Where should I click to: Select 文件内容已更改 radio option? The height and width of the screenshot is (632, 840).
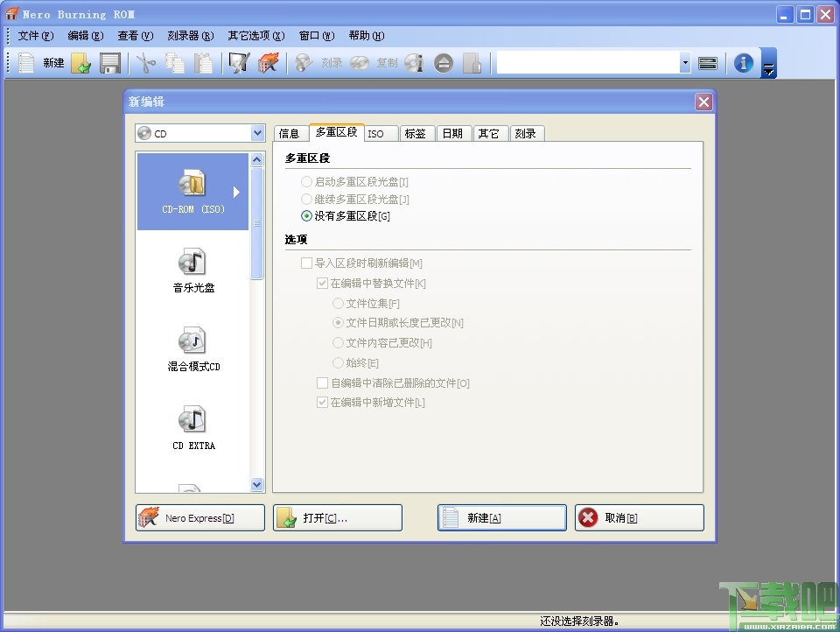pos(382,342)
